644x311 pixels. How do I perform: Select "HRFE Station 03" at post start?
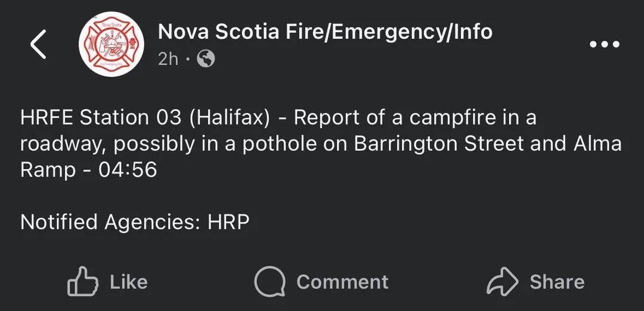(100, 117)
